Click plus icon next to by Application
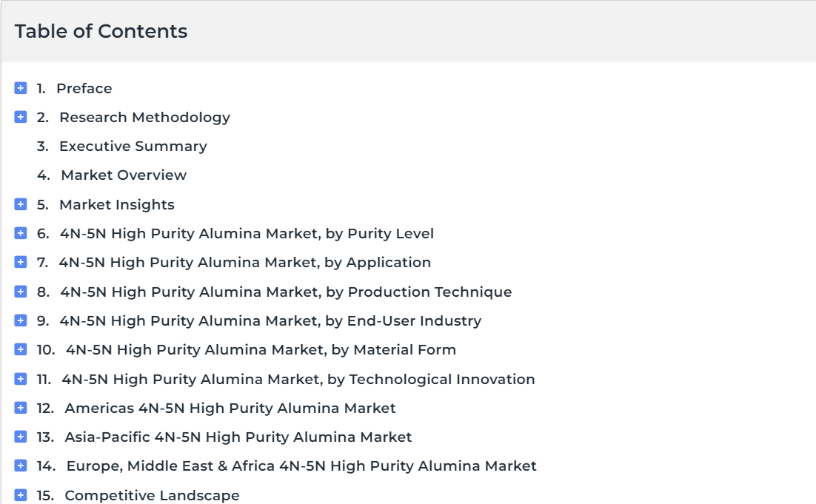 pos(20,262)
